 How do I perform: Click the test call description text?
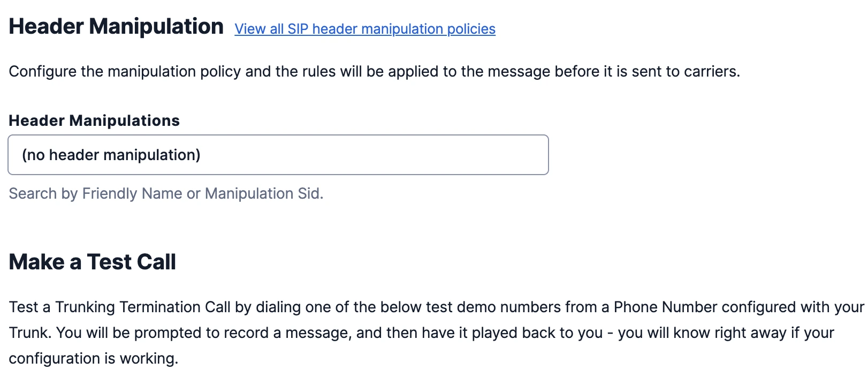(375, 332)
